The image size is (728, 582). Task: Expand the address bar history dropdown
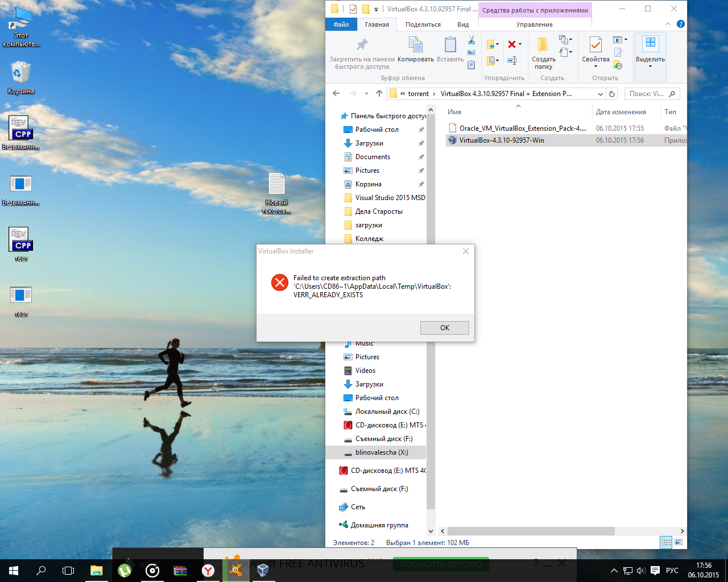(600, 94)
